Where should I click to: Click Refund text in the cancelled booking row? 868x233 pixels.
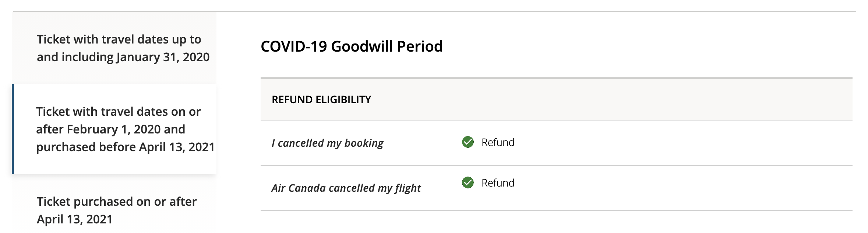(x=498, y=142)
